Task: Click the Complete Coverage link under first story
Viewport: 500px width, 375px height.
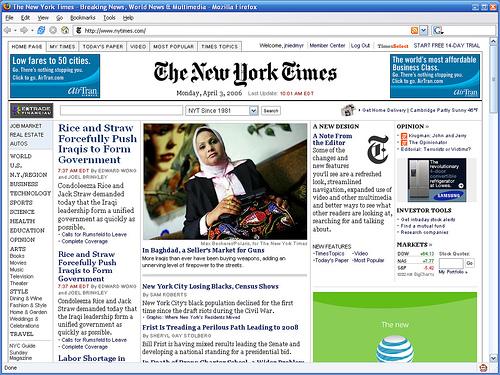Action: pos(85,241)
